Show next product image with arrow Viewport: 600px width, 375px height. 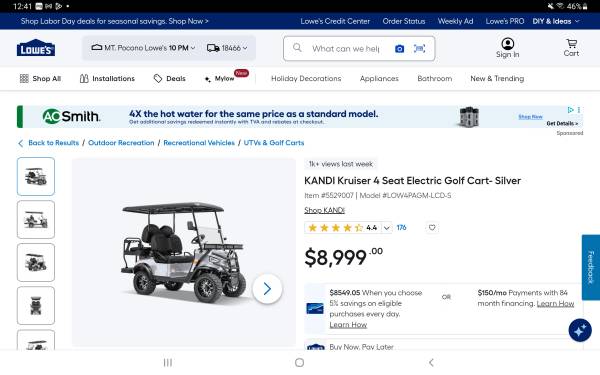click(267, 289)
